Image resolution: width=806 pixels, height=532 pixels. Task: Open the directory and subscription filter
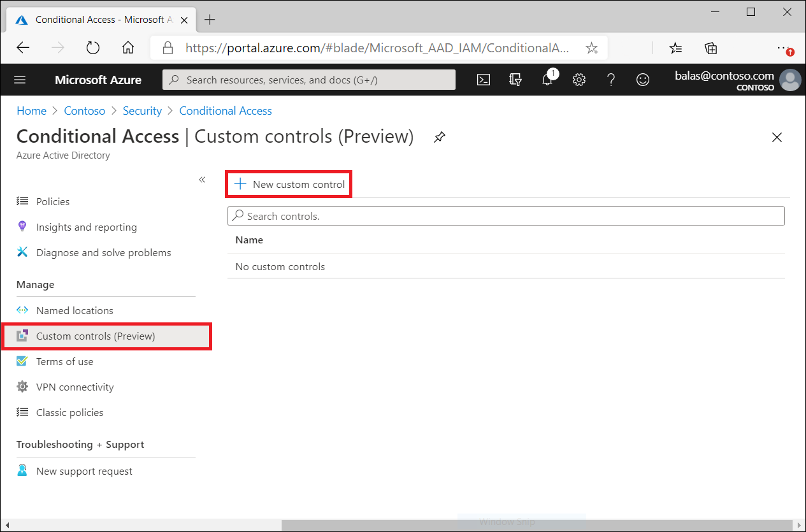tap(515, 80)
